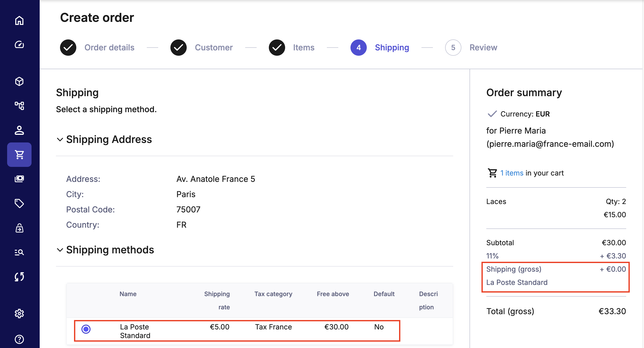Viewport: 644px width, 348px height.
Task: Go to the Customer step
Action: click(x=214, y=48)
